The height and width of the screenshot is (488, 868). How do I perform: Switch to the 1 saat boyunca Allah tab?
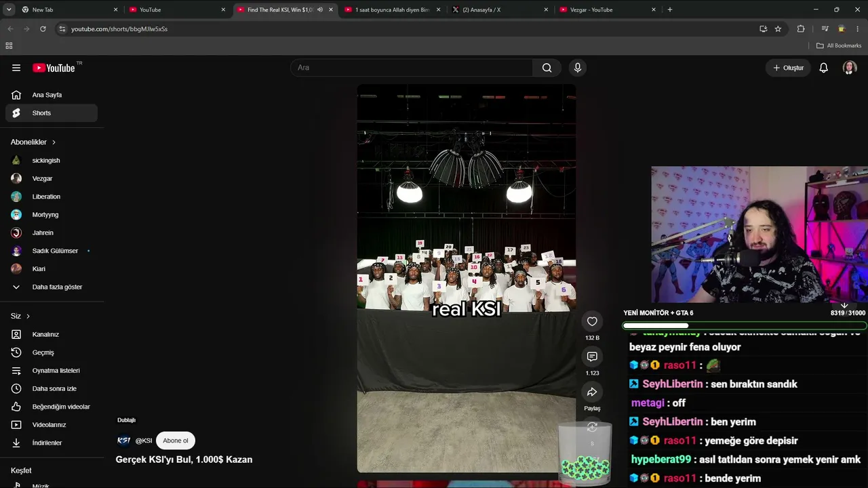pos(393,9)
